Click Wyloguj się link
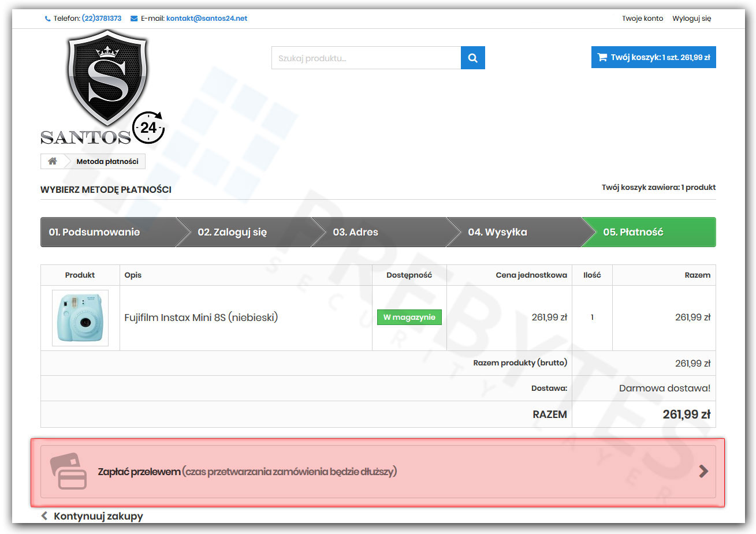756x534 pixels. click(x=691, y=18)
